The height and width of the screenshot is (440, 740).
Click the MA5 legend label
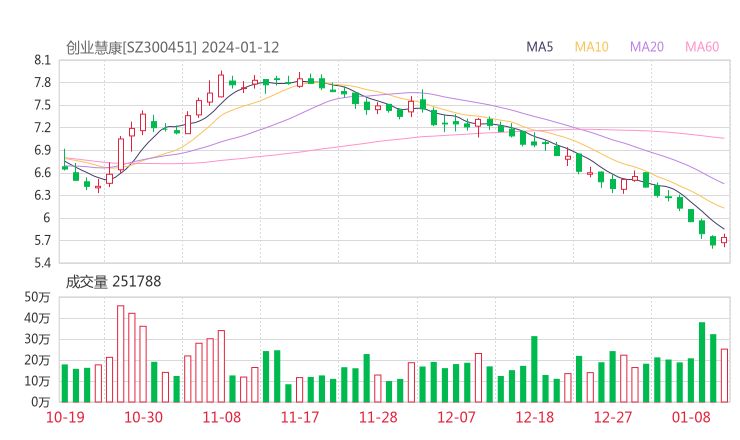[539, 47]
